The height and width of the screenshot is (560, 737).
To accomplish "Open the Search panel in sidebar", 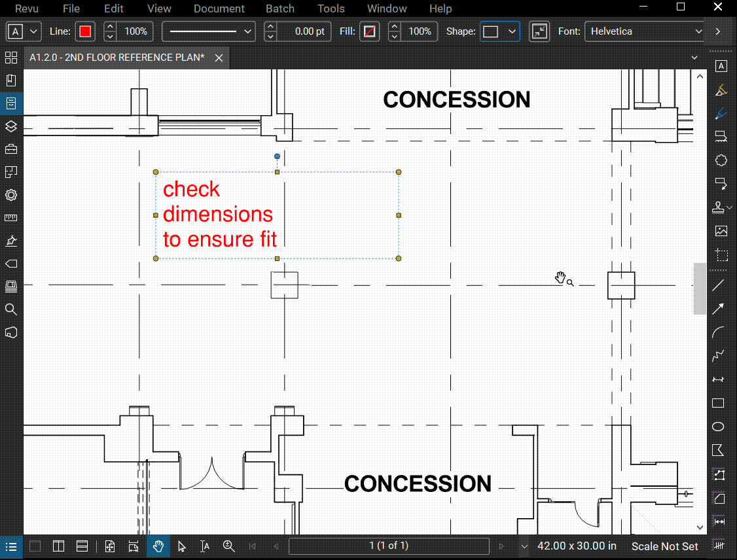I will (11, 309).
